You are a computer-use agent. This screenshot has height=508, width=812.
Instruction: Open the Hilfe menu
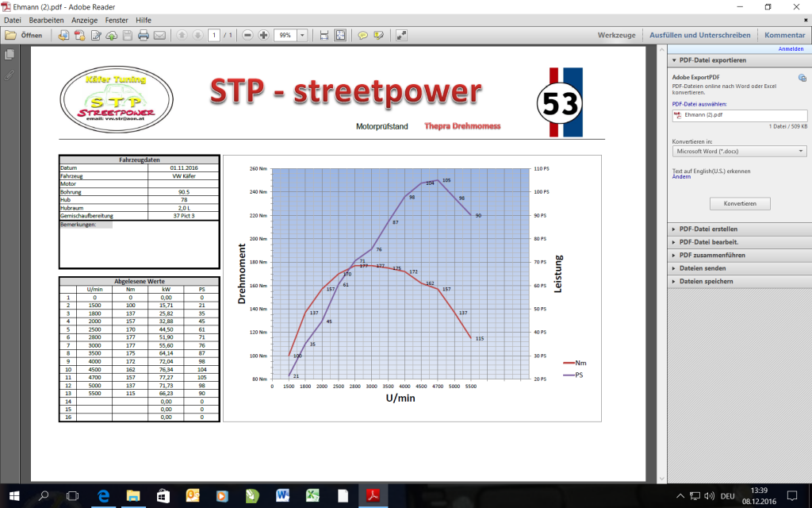tap(144, 20)
